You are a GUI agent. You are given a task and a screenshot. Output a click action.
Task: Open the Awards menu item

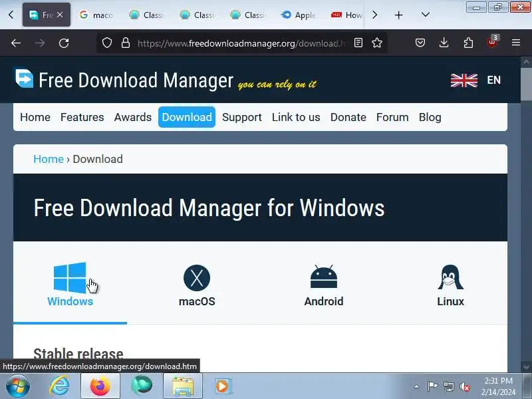(132, 118)
